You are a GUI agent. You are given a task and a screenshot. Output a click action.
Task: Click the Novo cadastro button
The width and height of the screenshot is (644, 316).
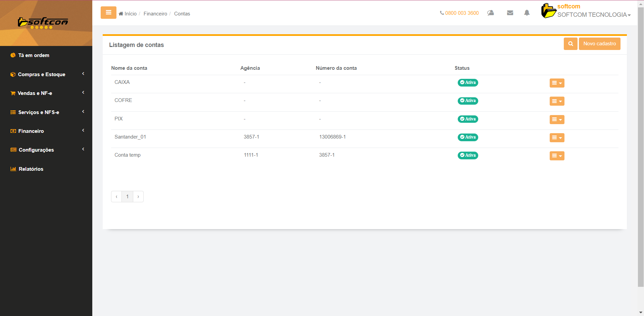coord(599,44)
